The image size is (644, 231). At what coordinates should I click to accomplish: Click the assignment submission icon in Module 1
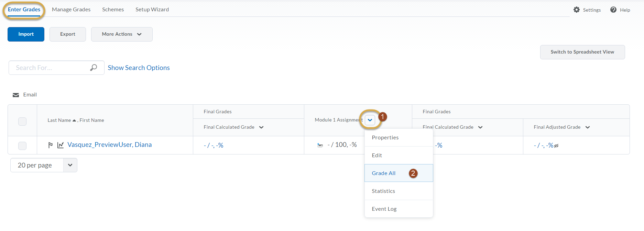[320, 145]
